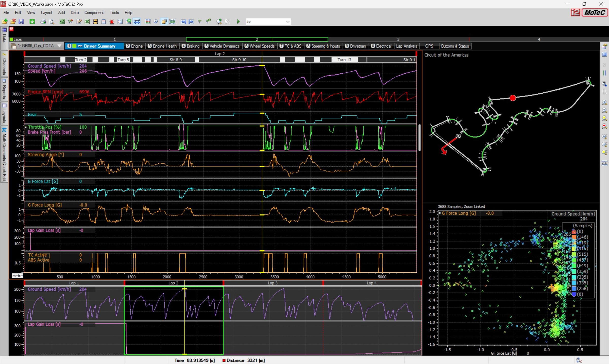Click the Lap 3 header in overview graph

pos(273,283)
